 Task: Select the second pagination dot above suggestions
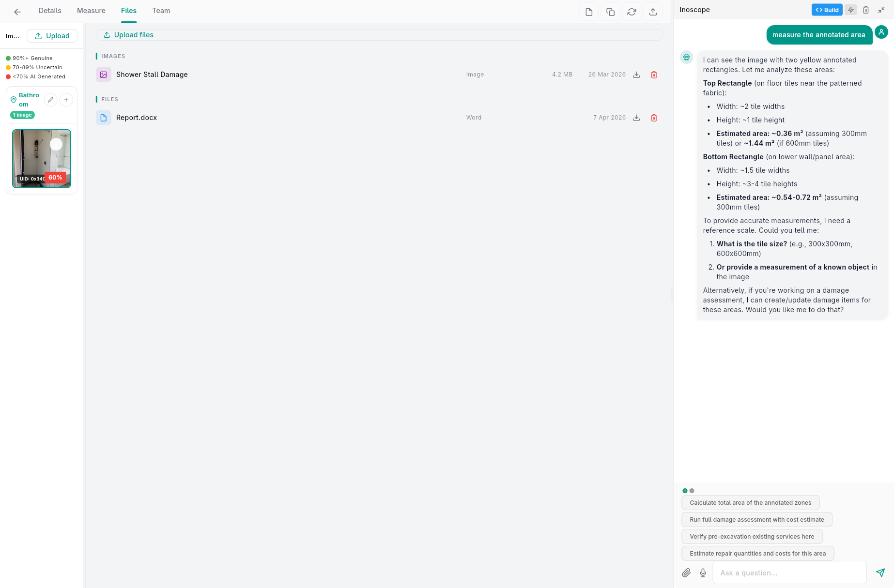coord(692,490)
